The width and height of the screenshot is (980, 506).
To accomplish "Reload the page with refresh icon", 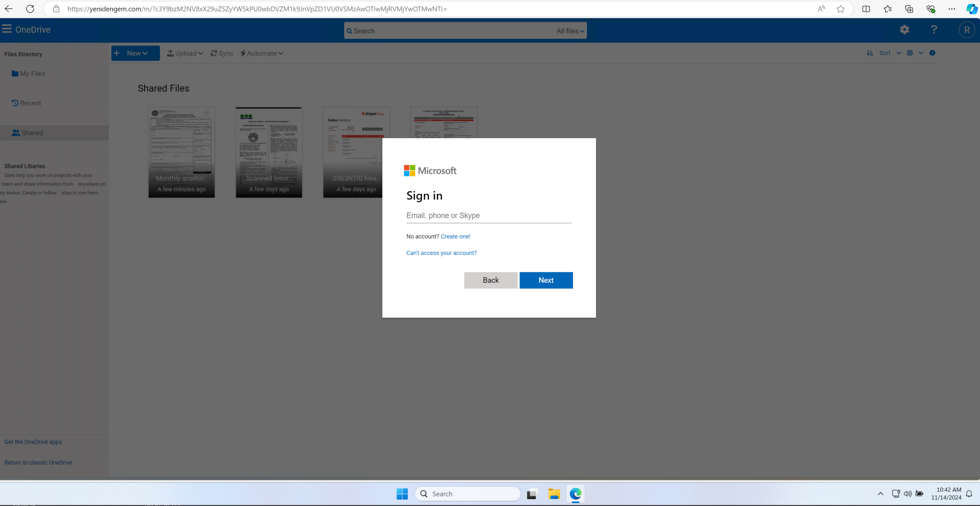I will (x=30, y=9).
